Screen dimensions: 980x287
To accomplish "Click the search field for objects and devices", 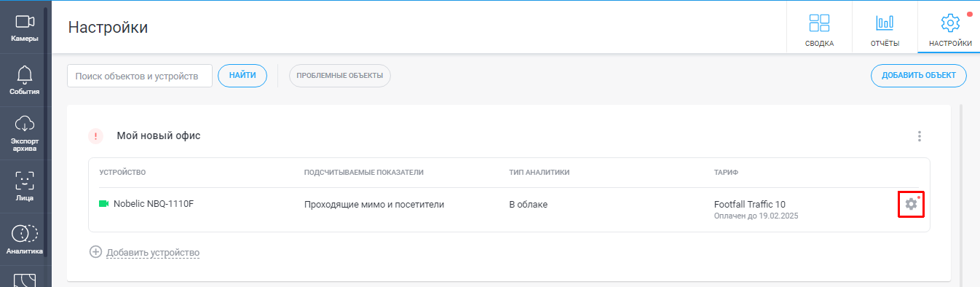I will 140,76.
